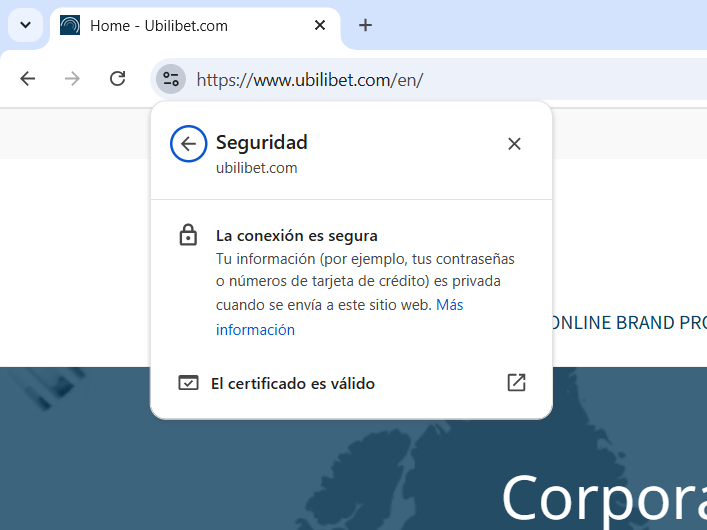Screen dimensions: 707x530
Task: Click the Seguridad heading text
Action: (x=262, y=143)
